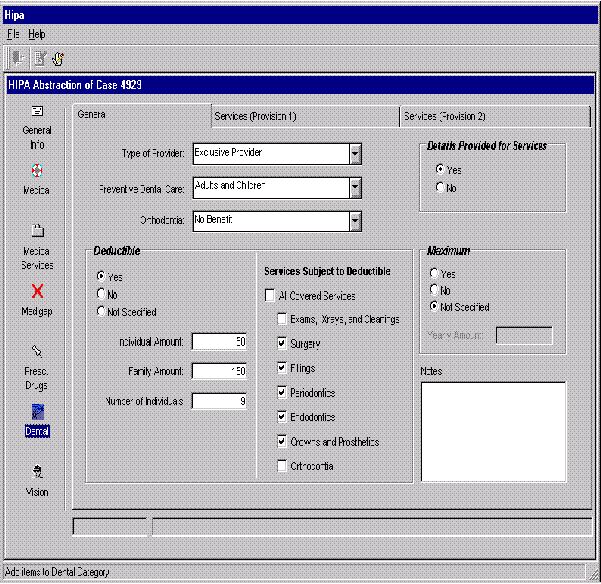Open the Preventive Dental Care dropdown
This screenshot has height=584, width=601.
coord(355,187)
